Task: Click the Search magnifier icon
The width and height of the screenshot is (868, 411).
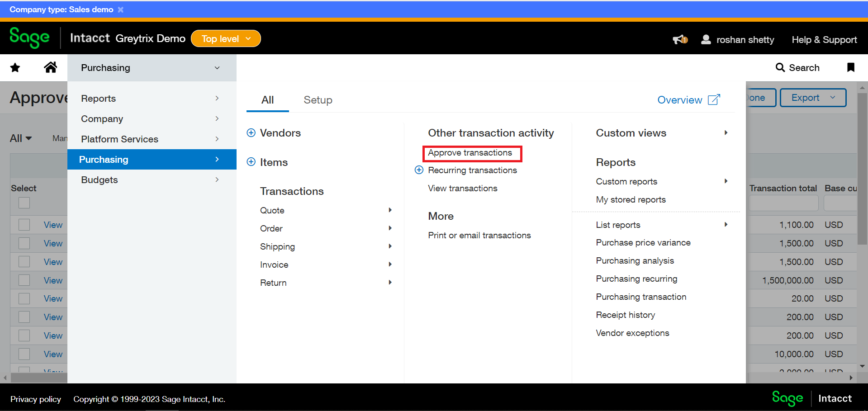Action: pos(780,67)
